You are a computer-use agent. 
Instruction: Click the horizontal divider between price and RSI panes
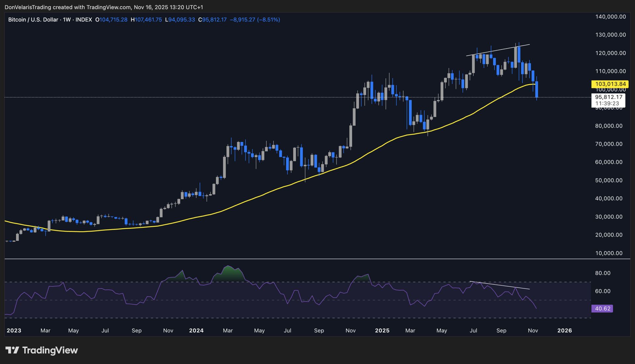(x=298, y=259)
